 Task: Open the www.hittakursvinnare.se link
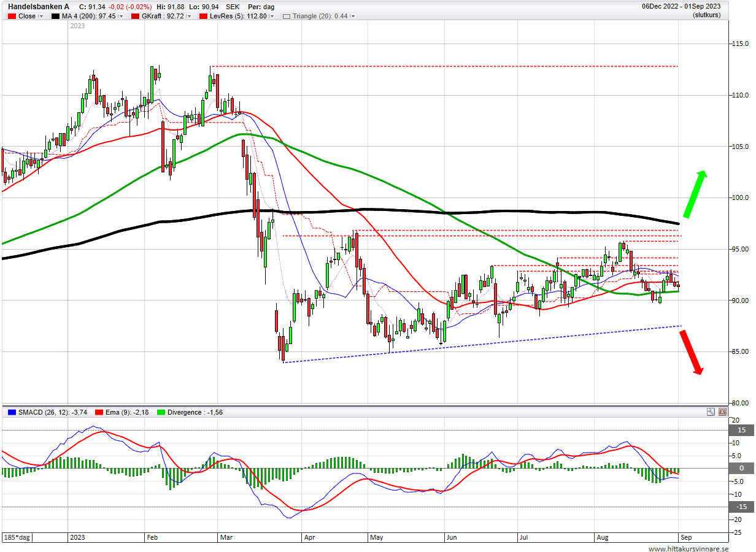click(688, 548)
